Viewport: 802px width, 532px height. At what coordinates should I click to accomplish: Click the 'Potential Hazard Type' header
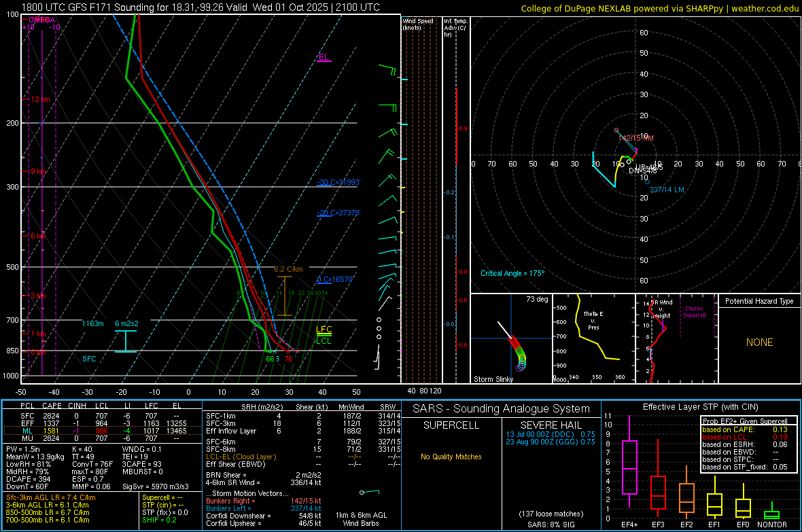(759, 301)
